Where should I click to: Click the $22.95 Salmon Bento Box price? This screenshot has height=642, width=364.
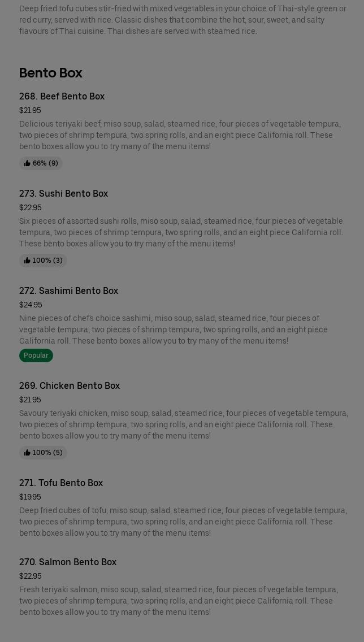(x=31, y=576)
